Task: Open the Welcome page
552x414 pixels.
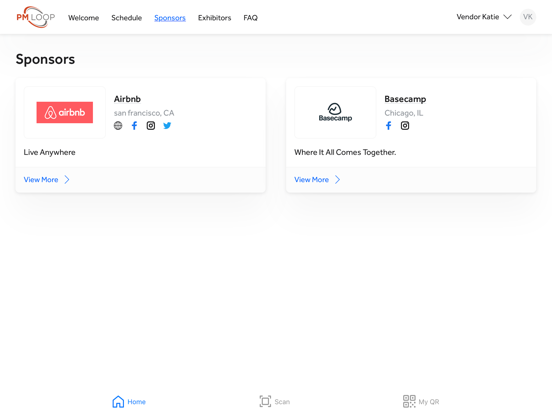Action: (x=83, y=18)
